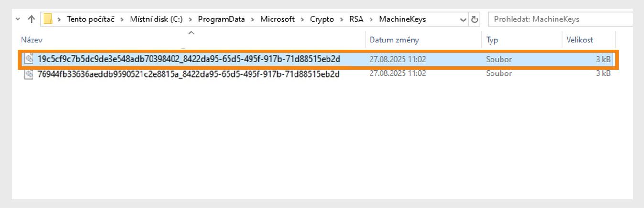The height and width of the screenshot is (208, 644).
Task: Sort by the Datum změny column header
Action: 394,40
